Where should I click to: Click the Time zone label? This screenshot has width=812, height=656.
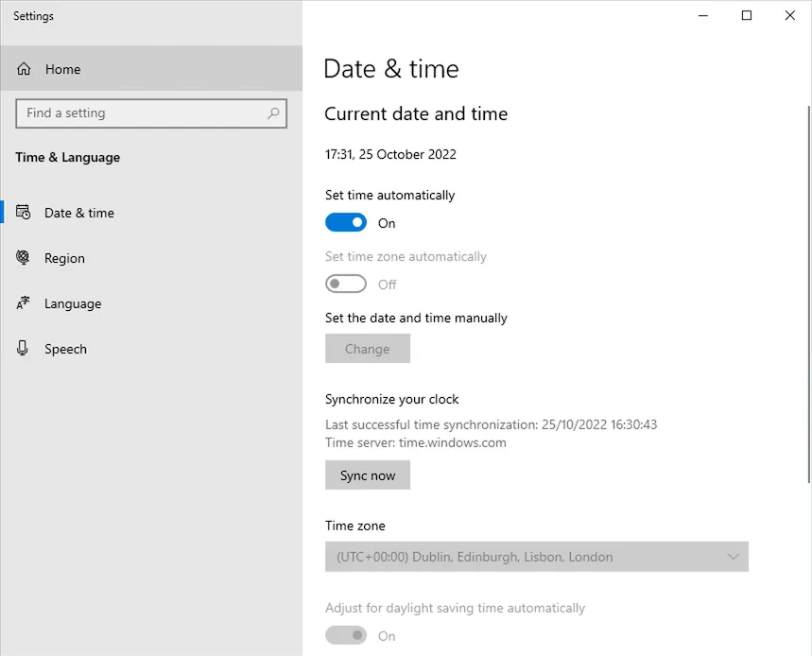point(355,526)
